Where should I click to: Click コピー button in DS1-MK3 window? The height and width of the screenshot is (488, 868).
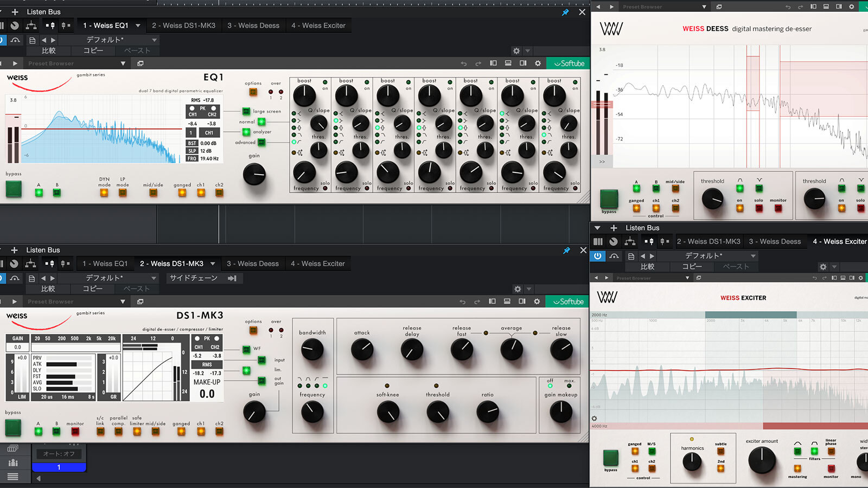pos(92,289)
